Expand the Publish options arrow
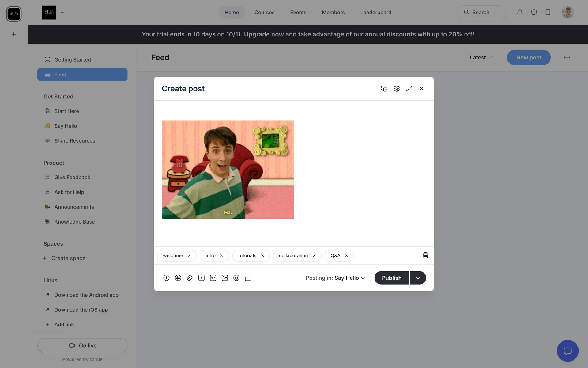 pyautogui.click(x=418, y=278)
